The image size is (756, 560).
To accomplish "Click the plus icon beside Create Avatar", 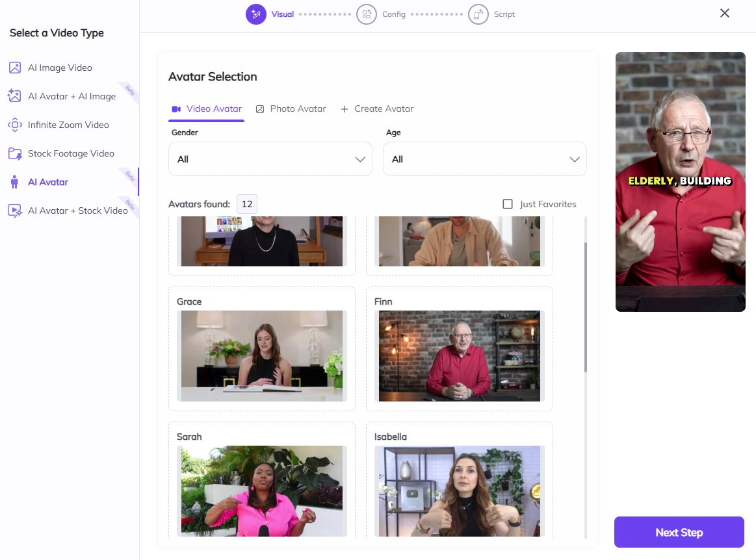I will coord(345,109).
